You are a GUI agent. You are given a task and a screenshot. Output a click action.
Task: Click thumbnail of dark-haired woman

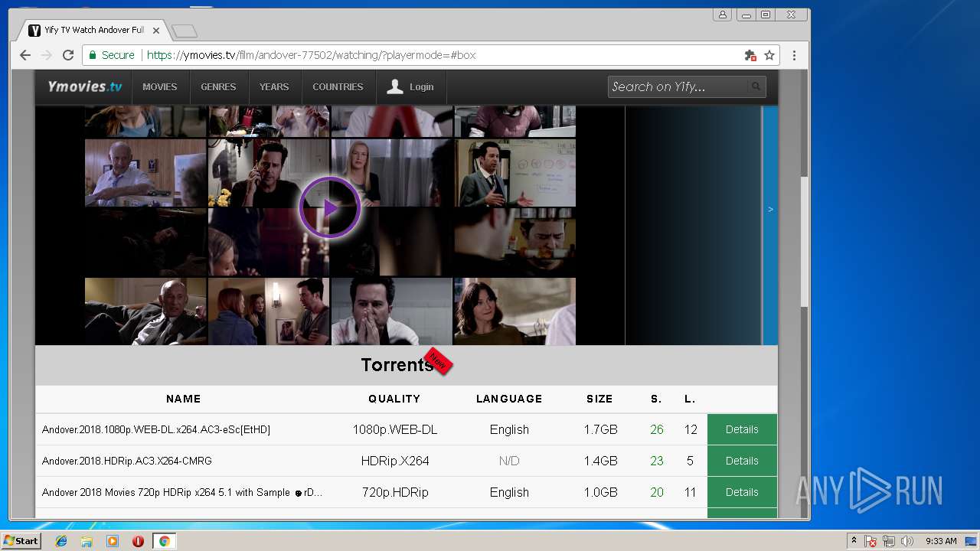(x=514, y=311)
